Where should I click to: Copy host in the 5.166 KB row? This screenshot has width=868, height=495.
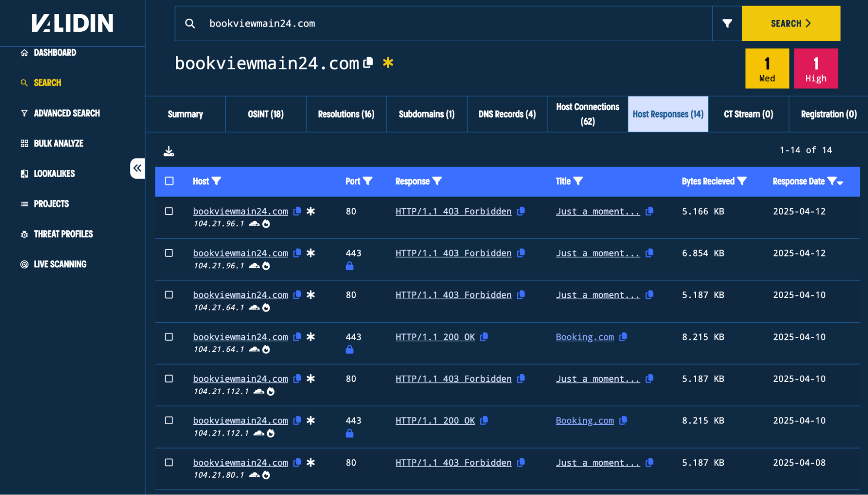(x=297, y=211)
